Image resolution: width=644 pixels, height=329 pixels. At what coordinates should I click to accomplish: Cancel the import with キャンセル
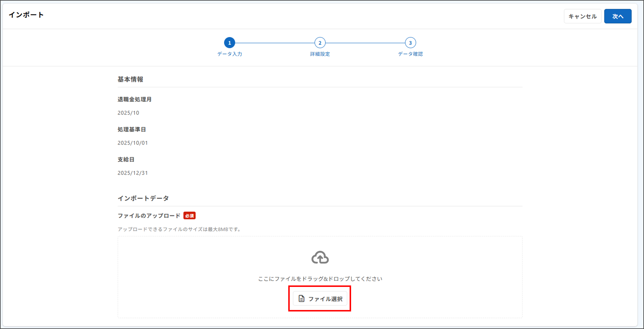pyautogui.click(x=582, y=16)
